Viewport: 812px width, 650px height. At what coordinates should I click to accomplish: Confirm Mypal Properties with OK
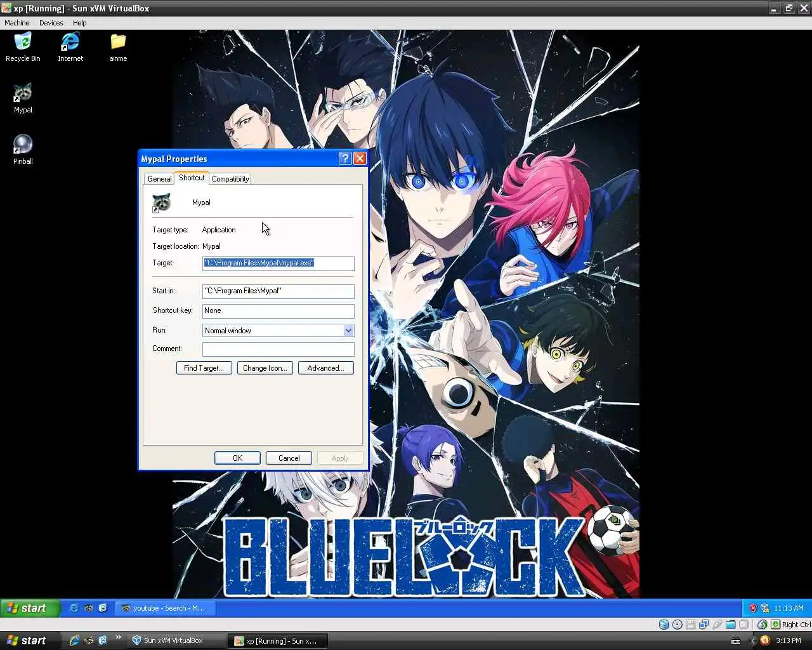(237, 458)
